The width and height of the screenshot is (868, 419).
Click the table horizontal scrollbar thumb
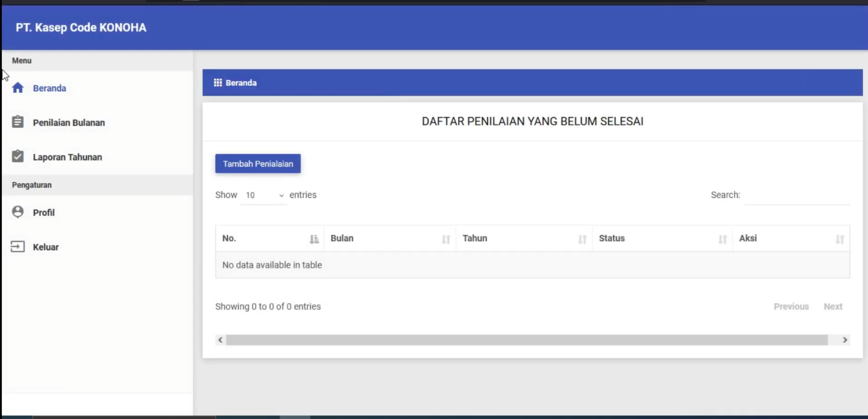527,340
